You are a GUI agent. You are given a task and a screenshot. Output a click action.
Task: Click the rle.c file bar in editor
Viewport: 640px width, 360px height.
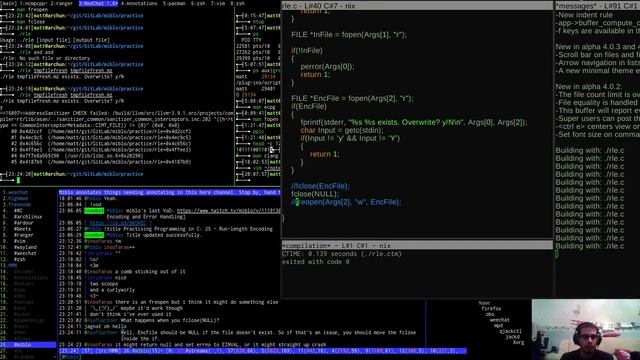pos(417,6)
